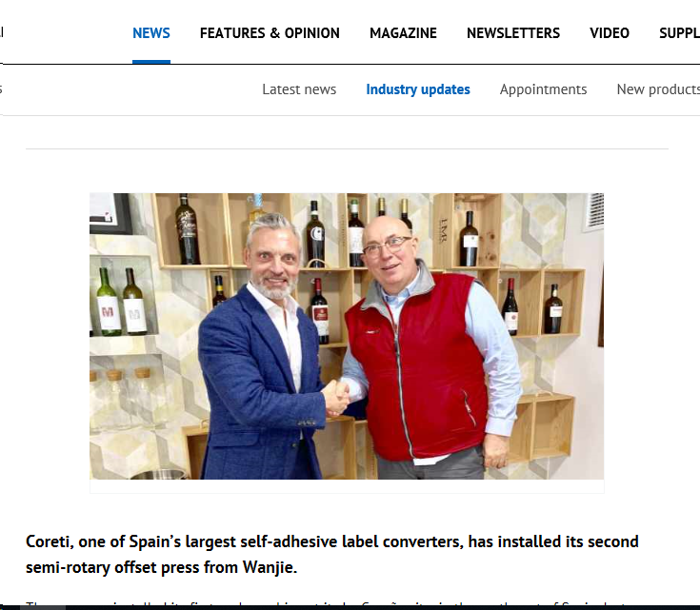Click the blue underline beneath NEWS
Viewport: 700px width, 610px height.
150,62
